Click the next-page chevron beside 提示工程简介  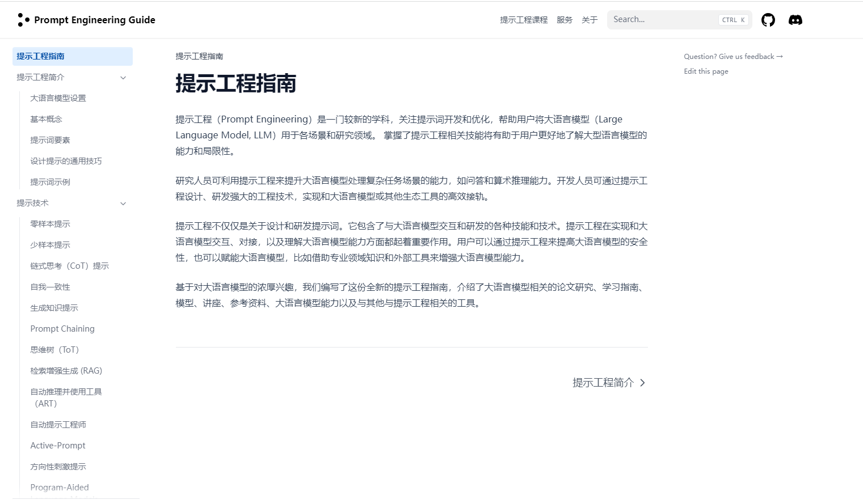[x=642, y=383]
